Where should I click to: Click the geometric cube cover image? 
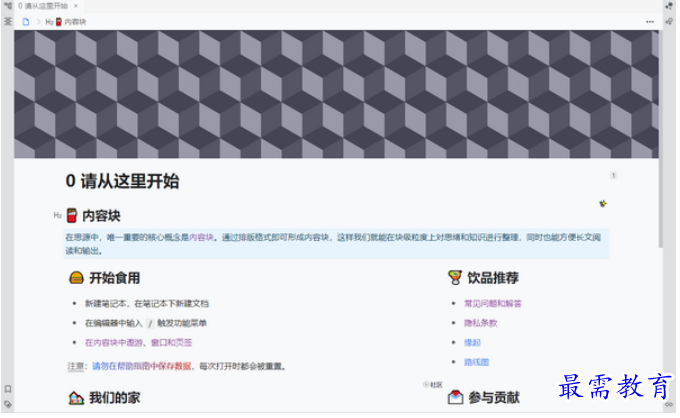(337, 94)
